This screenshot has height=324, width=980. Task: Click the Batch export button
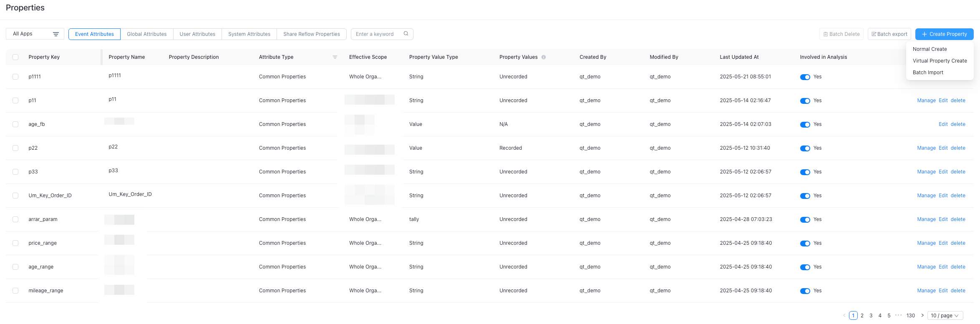tap(889, 34)
